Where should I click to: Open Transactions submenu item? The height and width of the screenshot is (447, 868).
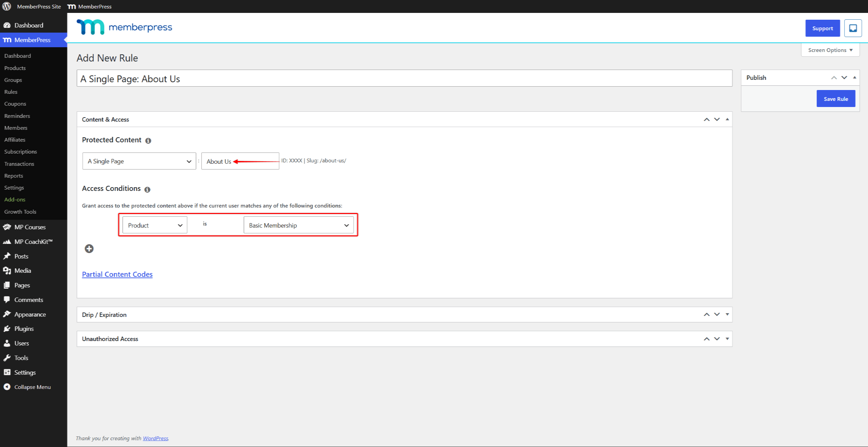click(19, 164)
